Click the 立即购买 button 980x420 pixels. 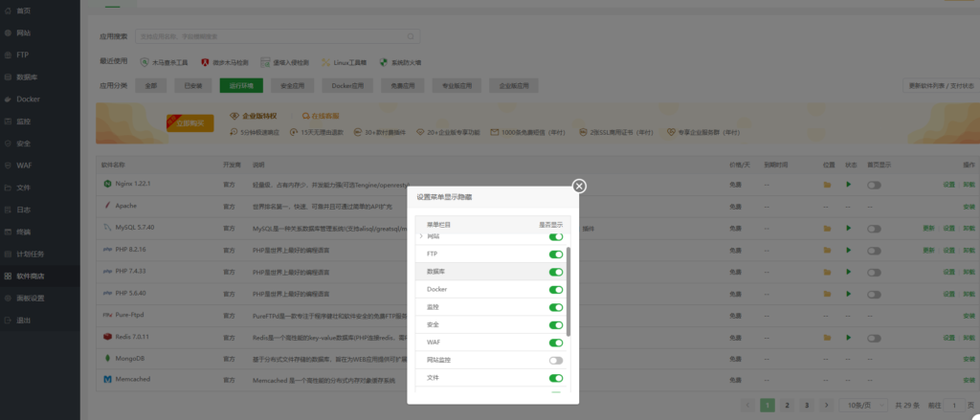click(190, 123)
